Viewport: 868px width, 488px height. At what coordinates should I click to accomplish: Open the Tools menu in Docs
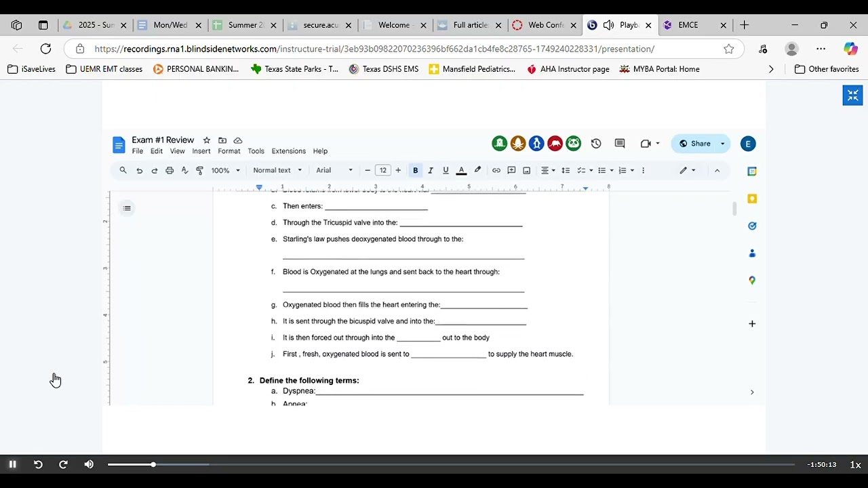(x=256, y=151)
